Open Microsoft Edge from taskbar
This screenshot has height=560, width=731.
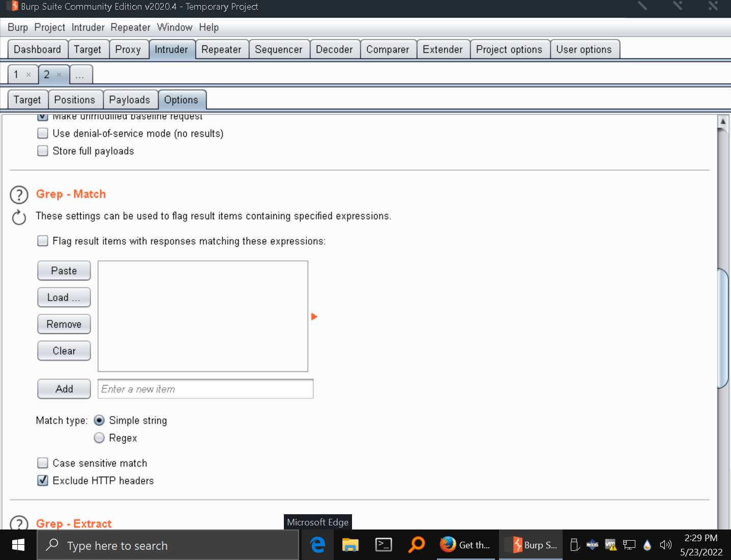pos(318,545)
